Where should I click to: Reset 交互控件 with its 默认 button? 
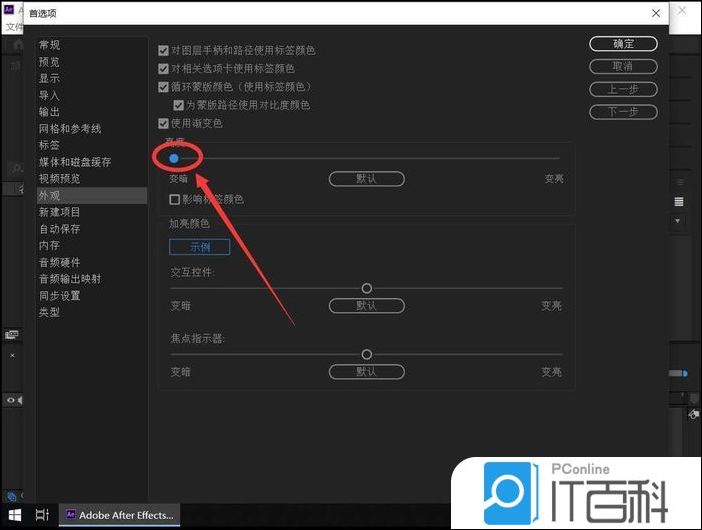click(x=367, y=306)
